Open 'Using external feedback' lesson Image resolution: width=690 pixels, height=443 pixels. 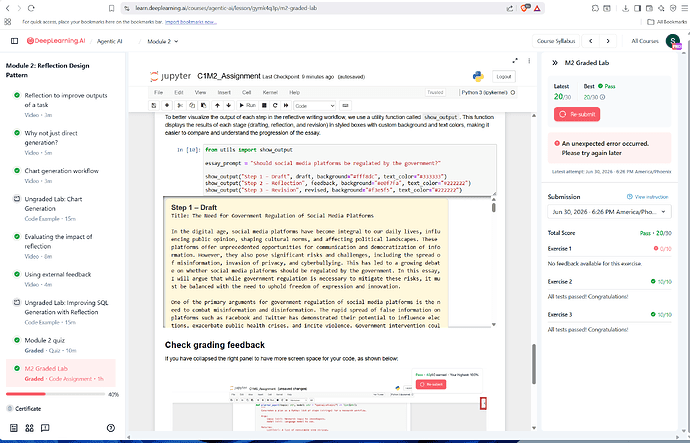pos(61,279)
